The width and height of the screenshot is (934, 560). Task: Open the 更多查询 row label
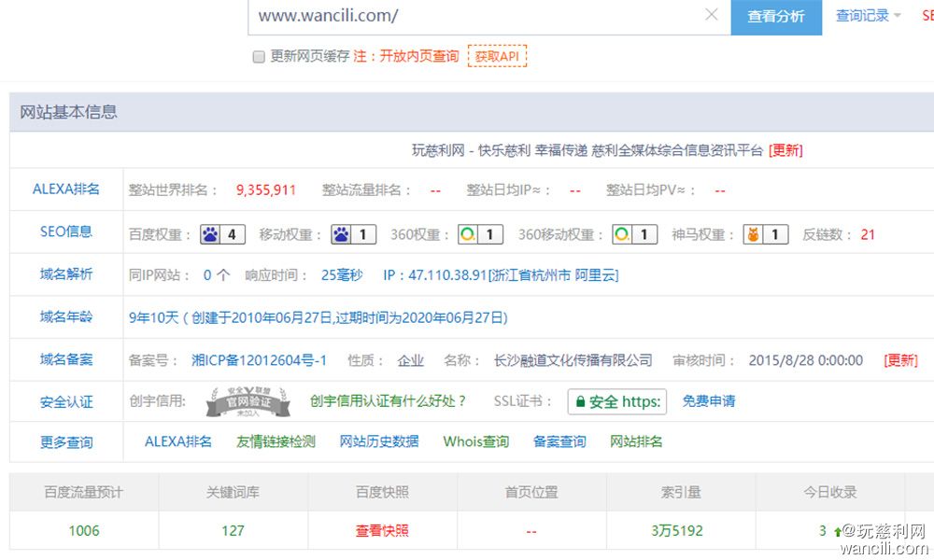[66, 442]
